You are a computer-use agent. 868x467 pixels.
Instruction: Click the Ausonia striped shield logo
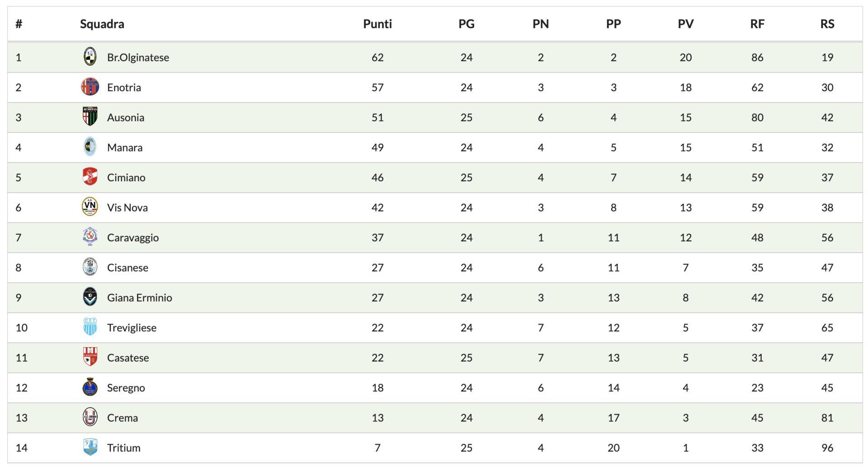click(90, 117)
